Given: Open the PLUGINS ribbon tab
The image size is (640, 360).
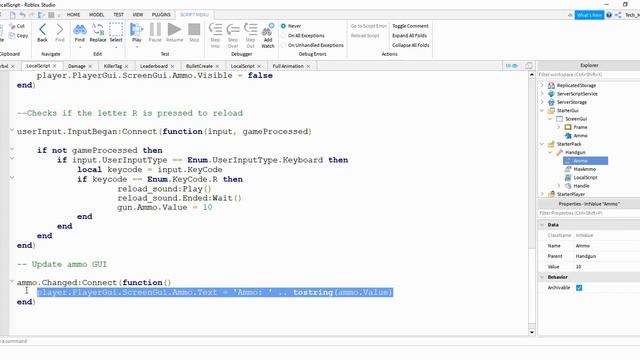Looking at the screenshot, I should click(161, 15).
